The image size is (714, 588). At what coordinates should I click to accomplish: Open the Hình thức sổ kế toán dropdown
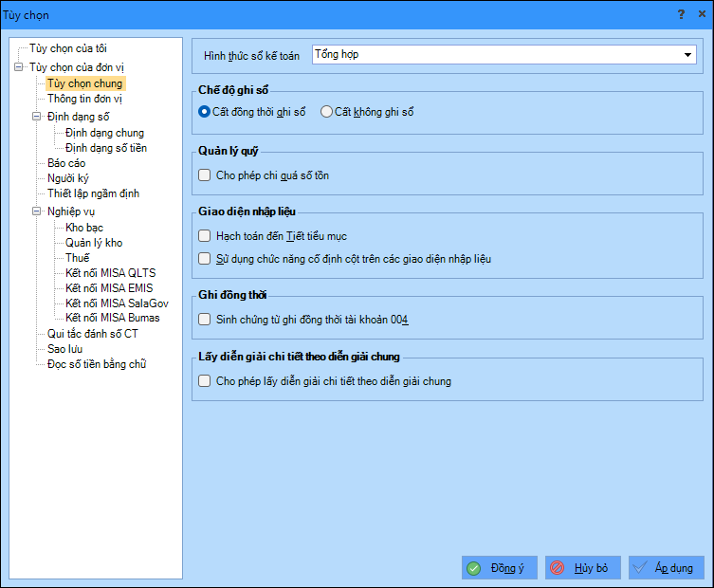pyautogui.click(x=687, y=55)
